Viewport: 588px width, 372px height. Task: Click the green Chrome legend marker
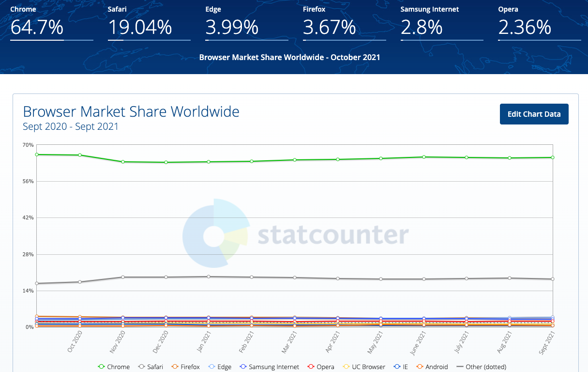(102, 367)
